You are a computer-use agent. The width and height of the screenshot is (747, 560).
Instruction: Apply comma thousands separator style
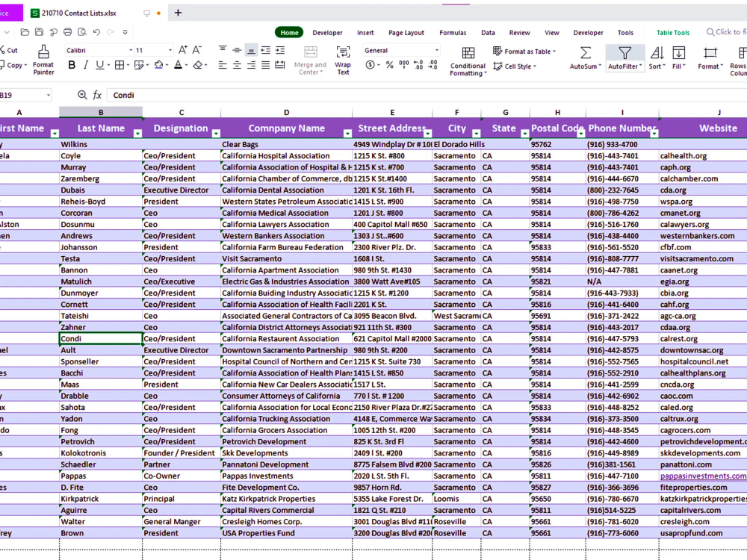point(404,65)
